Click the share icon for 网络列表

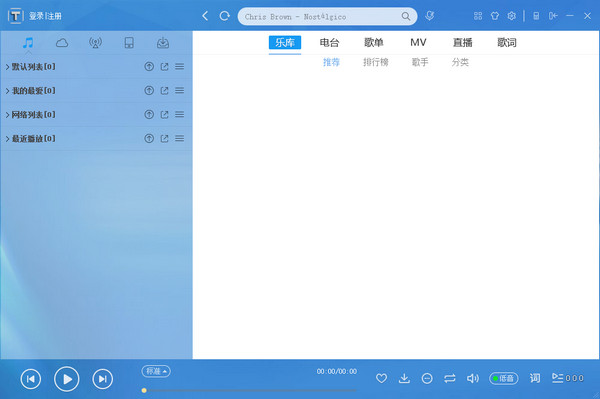click(165, 114)
